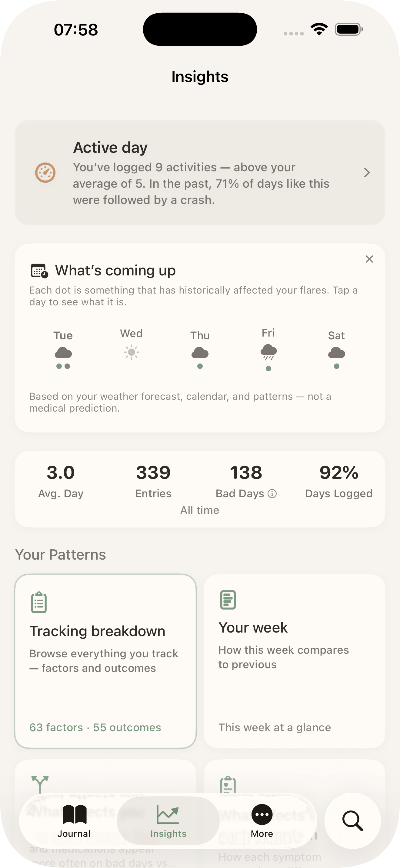Tap Friday's rain forecast icon

268,352
